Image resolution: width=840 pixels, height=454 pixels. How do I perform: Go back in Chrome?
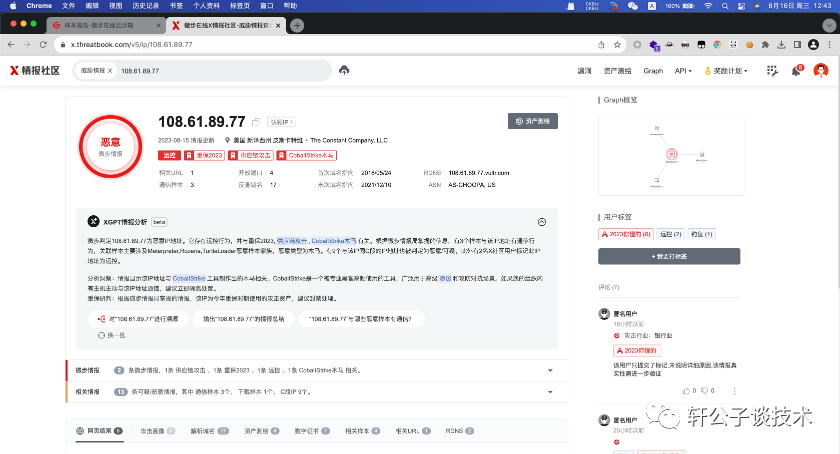coord(11,44)
